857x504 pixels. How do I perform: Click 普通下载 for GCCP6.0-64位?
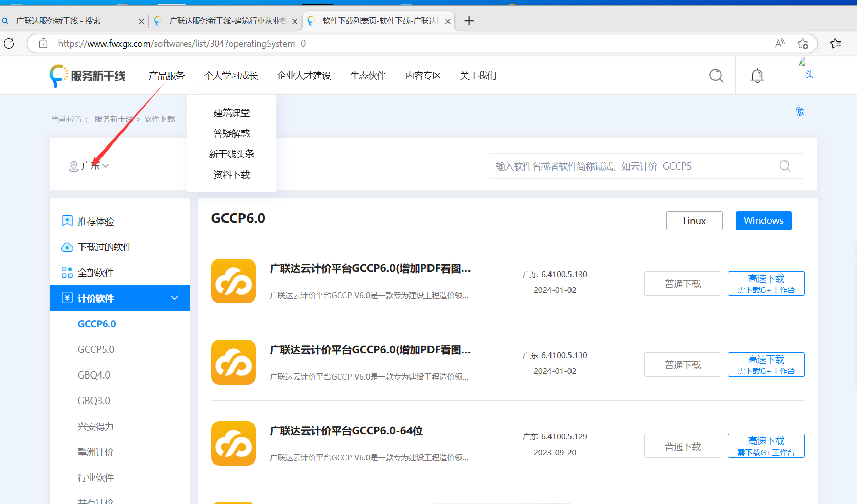[683, 446]
